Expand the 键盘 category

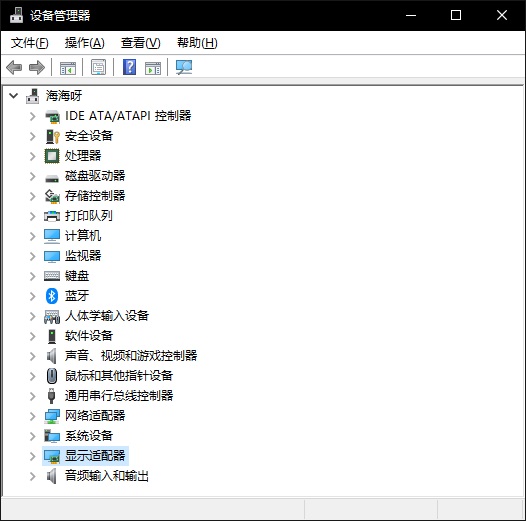pyautogui.click(x=33, y=276)
